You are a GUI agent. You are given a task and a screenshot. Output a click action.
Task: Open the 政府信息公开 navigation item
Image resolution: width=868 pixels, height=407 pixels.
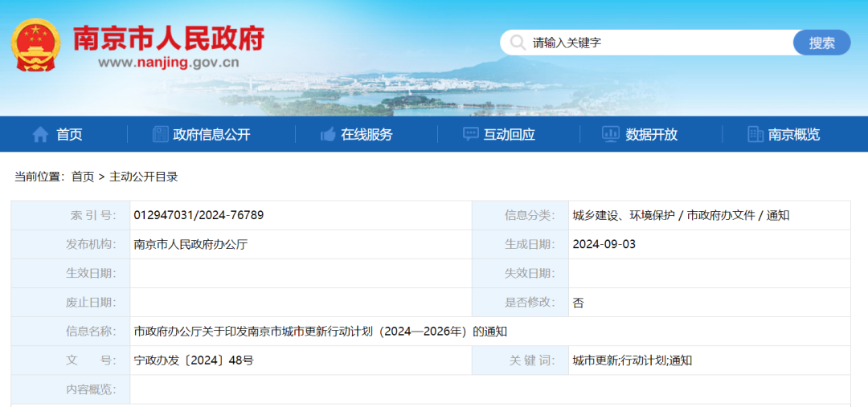[x=211, y=134]
